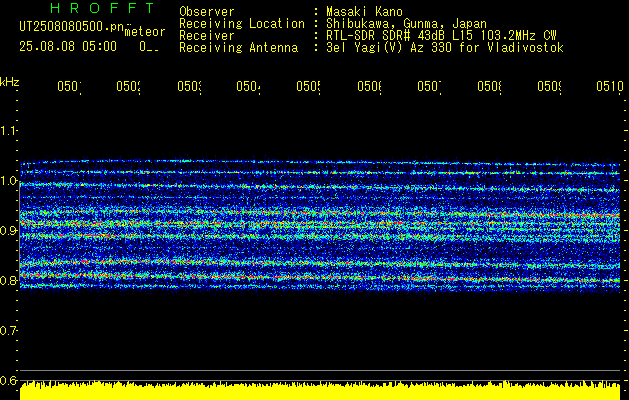Click the 0501 time marker
The image size is (629, 400).
point(69,86)
